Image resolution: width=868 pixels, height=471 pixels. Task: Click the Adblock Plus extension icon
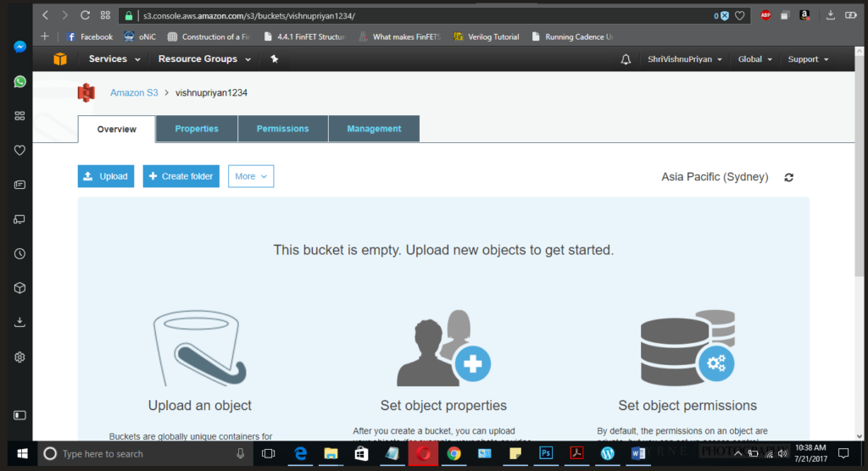[x=765, y=15]
